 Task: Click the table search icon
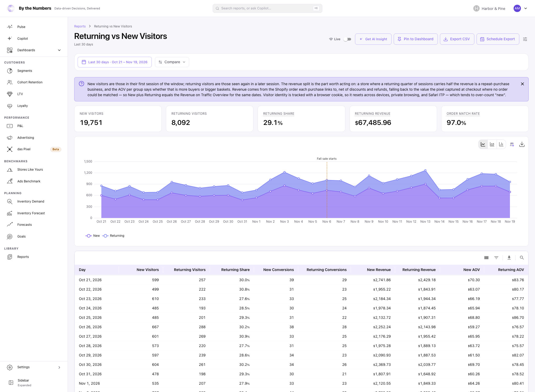pyautogui.click(x=522, y=258)
